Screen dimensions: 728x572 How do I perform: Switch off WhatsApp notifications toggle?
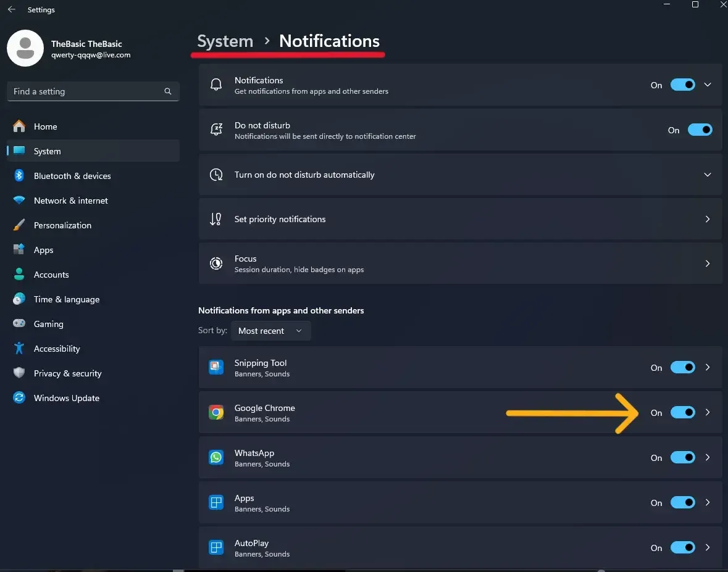682,458
